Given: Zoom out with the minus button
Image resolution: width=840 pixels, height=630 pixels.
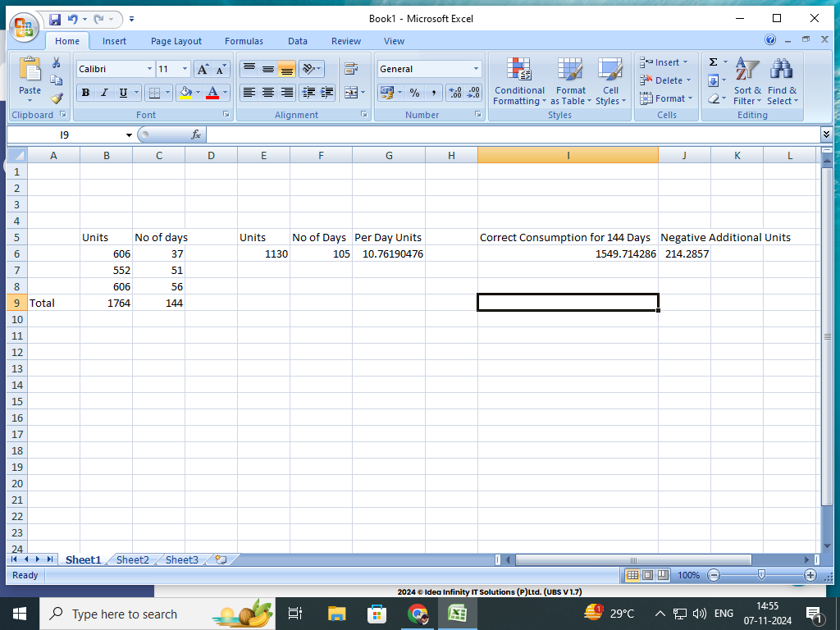Looking at the screenshot, I should pyautogui.click(x=713, y=575).
